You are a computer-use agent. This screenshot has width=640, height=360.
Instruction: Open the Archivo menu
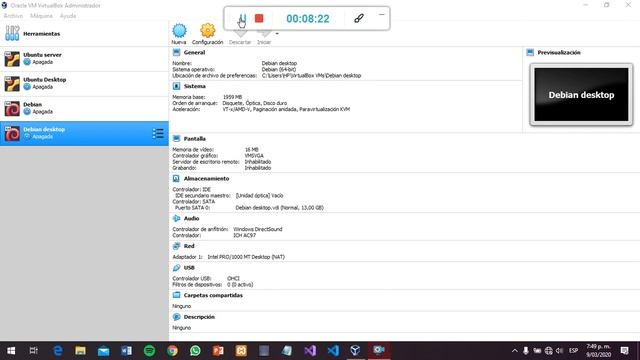(13, 16)
